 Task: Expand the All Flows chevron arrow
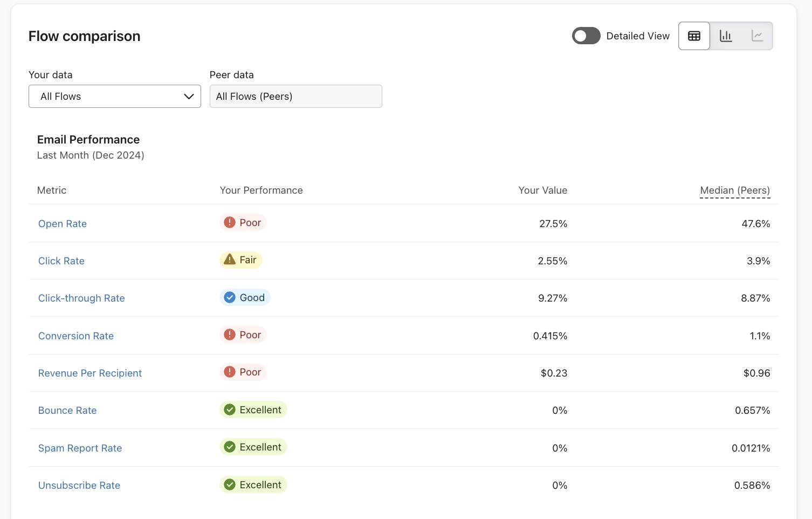click(x=188, y=96)
